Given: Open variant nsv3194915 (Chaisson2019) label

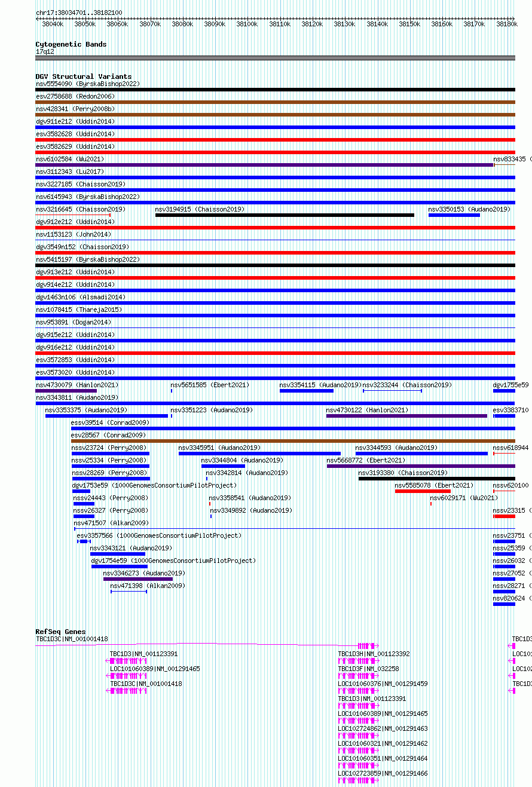Looking at the screenshot, I should point(200,210).
